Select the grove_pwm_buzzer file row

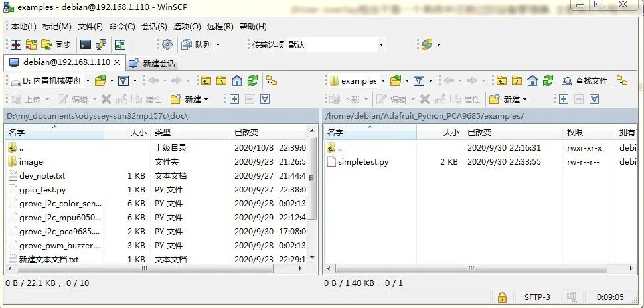[157, 245]
